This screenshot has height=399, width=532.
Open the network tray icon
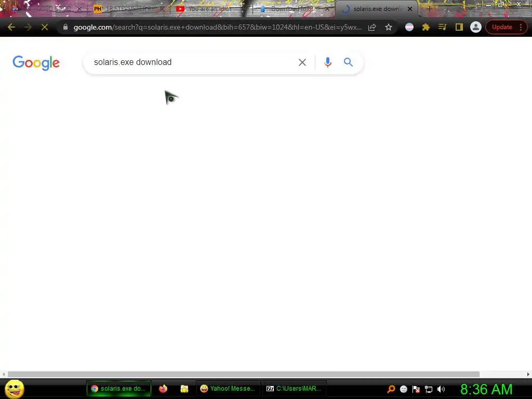tap(429, 389)
